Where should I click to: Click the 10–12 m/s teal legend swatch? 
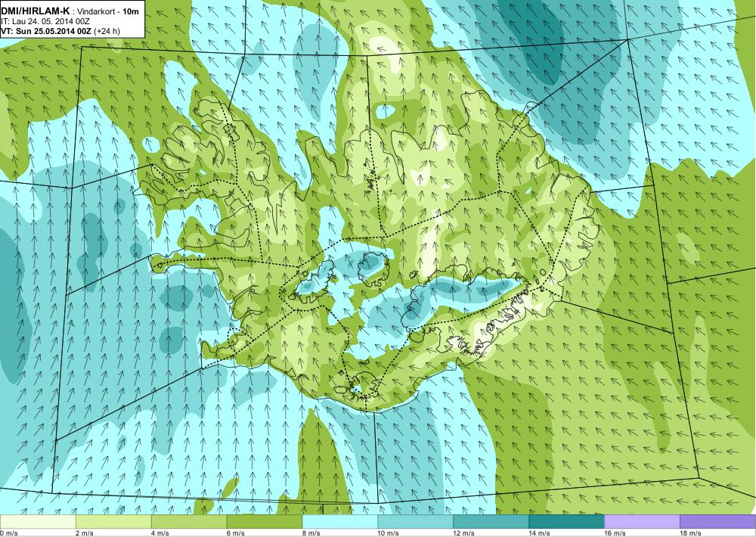click(x=415, y=522)
